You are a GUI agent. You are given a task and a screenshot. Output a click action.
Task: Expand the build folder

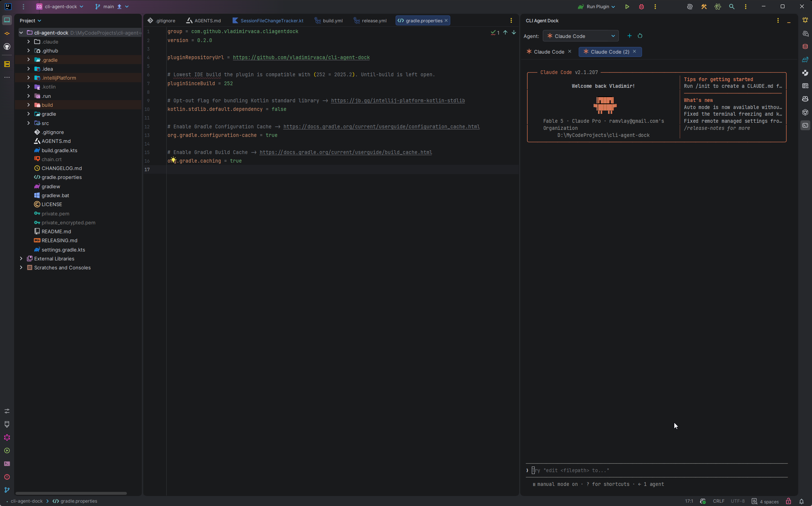tap(28, 105)
